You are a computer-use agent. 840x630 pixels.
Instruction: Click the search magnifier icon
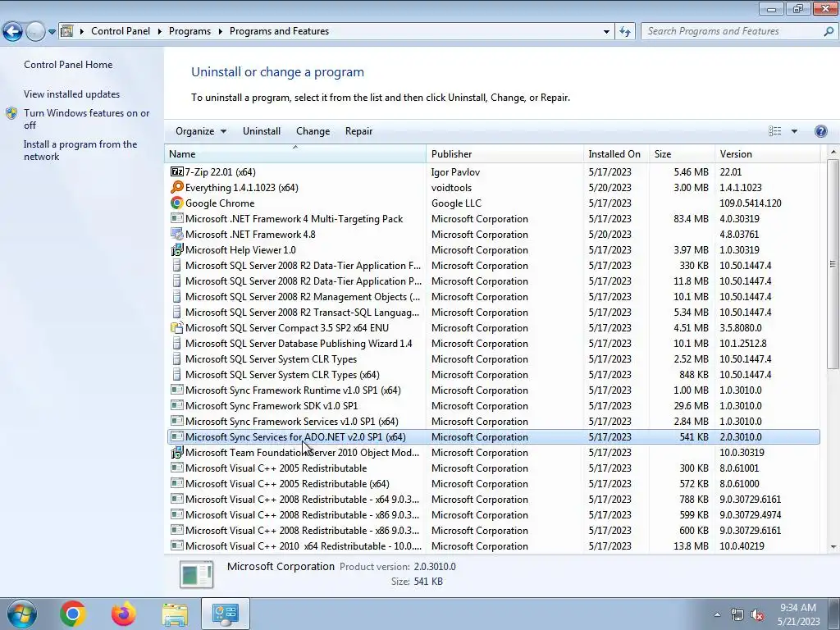829,32
